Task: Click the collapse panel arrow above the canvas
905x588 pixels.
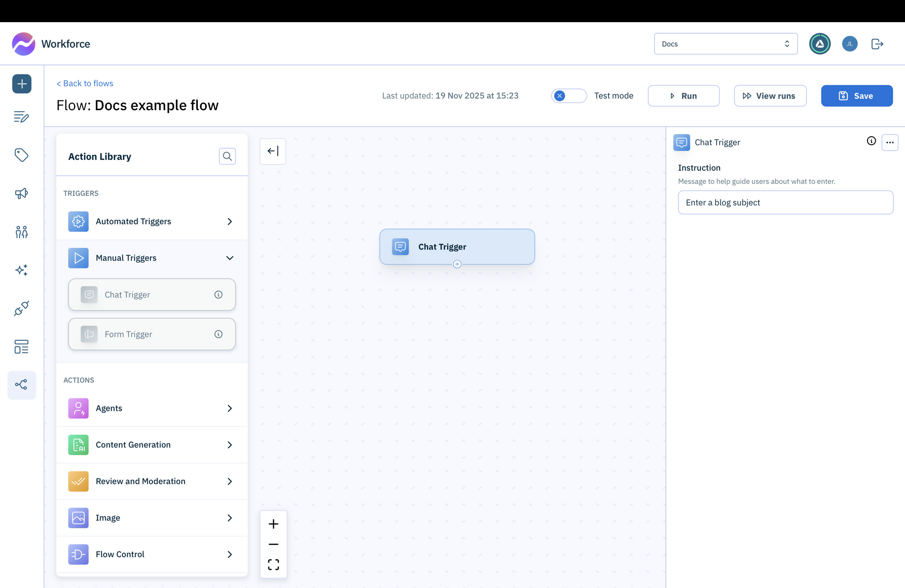Action: coord(272,151)
